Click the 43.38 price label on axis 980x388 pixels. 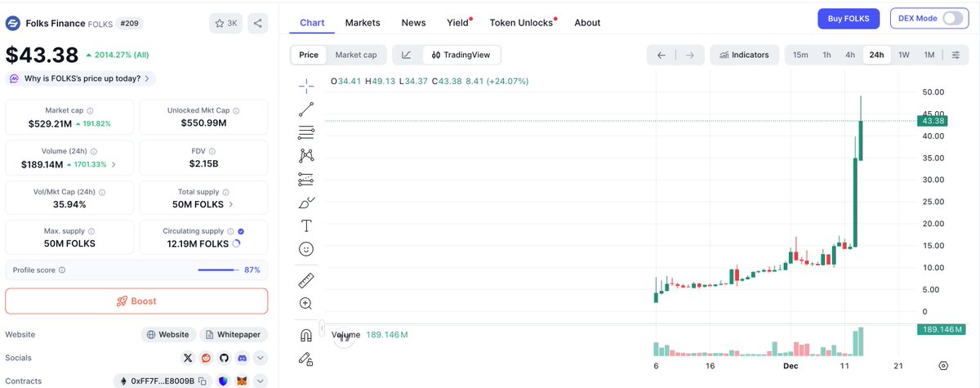tap(933, 121)
